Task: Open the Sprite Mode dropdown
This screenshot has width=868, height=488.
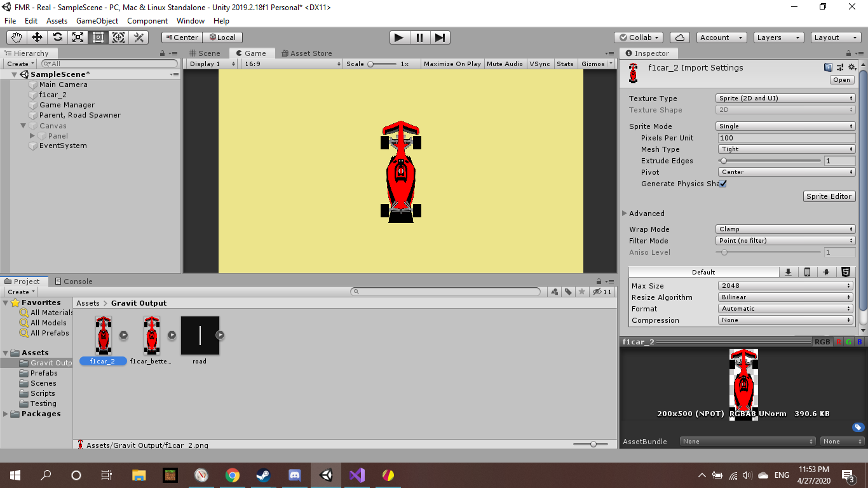Action: pyautogui.click(x=785, y=126)
